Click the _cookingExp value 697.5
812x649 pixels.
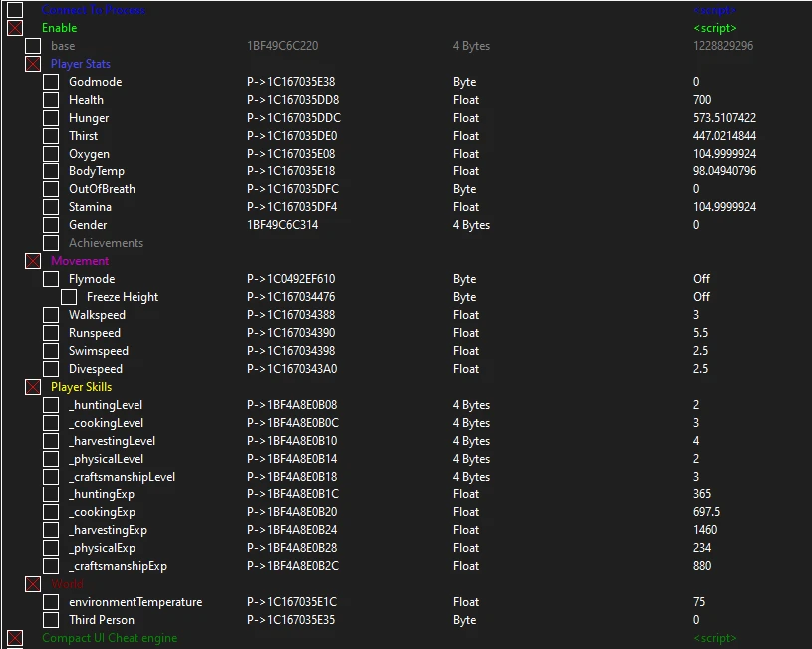[x=706, y=512]
